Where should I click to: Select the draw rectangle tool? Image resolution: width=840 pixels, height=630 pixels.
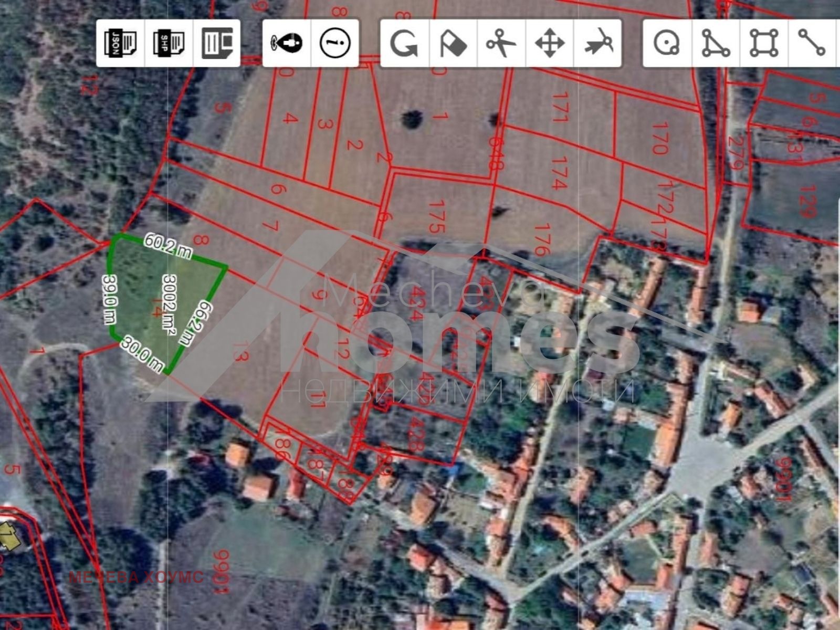coord(764,43)
